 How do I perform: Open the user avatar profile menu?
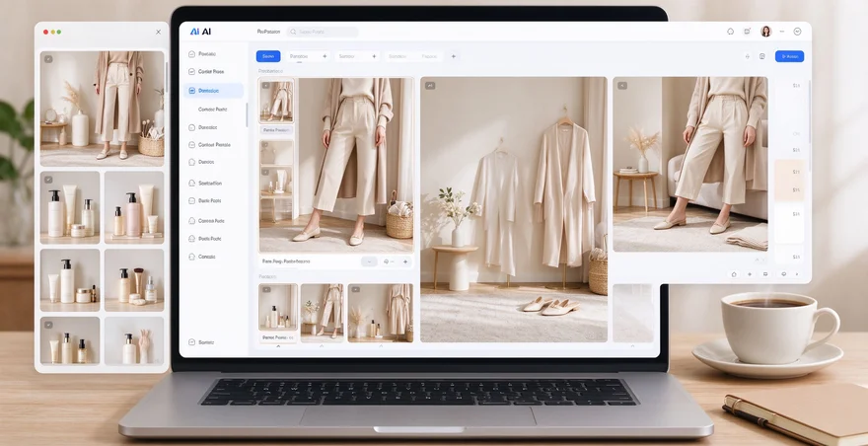click(x=766, y=32)
